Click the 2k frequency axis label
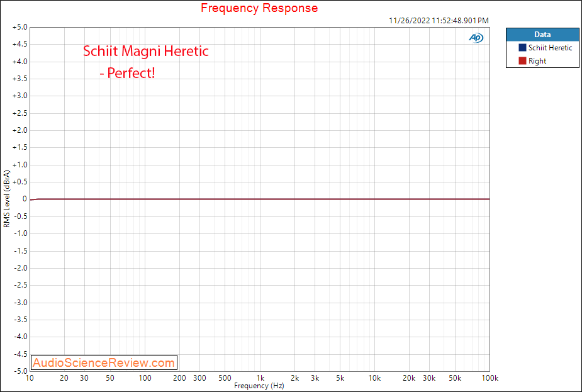582x392 pixels. pos(294,378)
